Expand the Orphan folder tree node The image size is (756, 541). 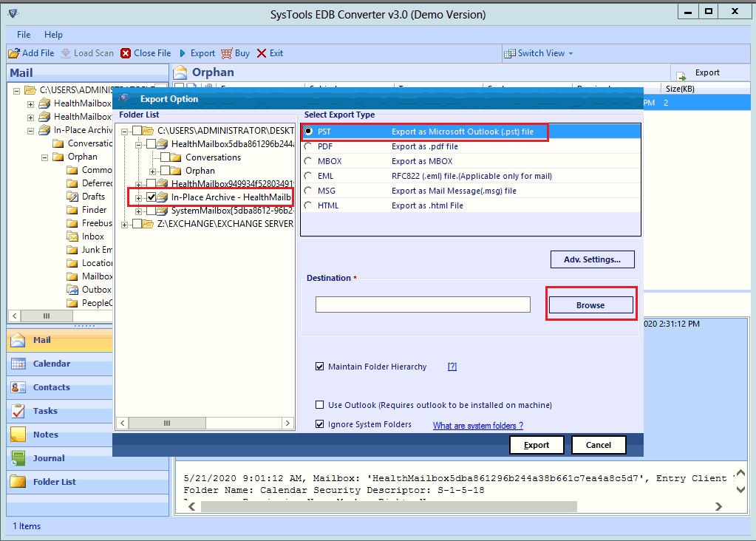[152, 171]
